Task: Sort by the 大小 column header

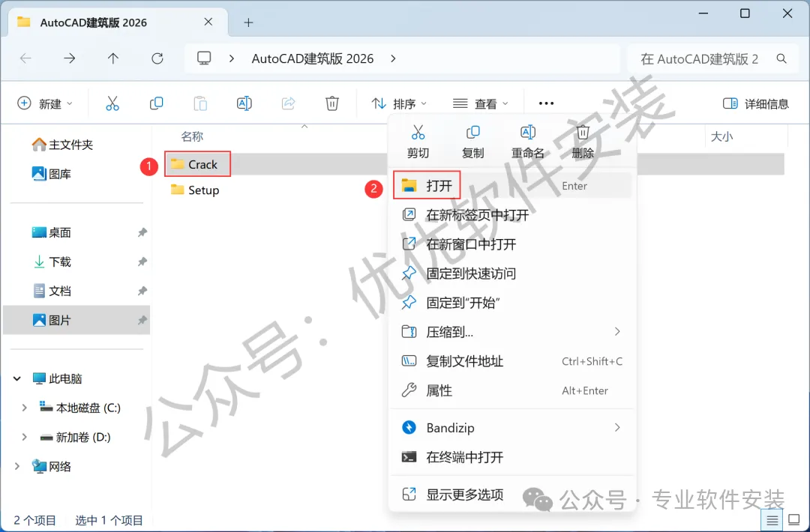Action: coord(721,136)
